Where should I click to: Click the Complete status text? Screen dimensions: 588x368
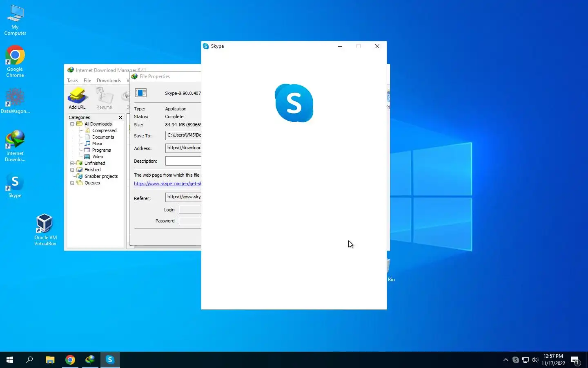coord(174,117)
